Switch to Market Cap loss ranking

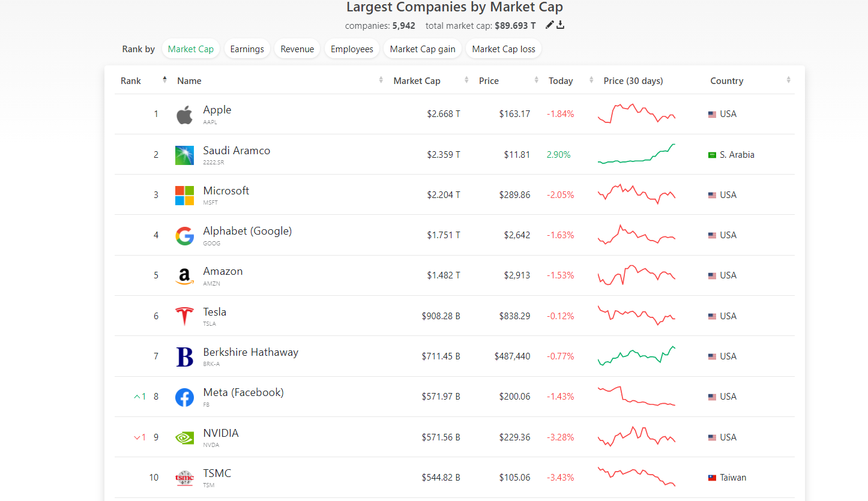(x=504, y=49)
